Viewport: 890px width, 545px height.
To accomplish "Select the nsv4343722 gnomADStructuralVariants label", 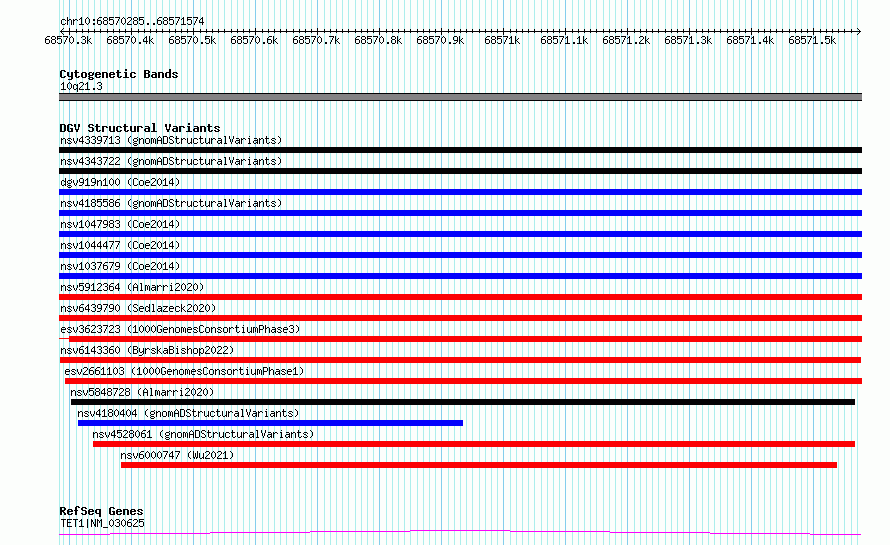I will click(171, 161).
